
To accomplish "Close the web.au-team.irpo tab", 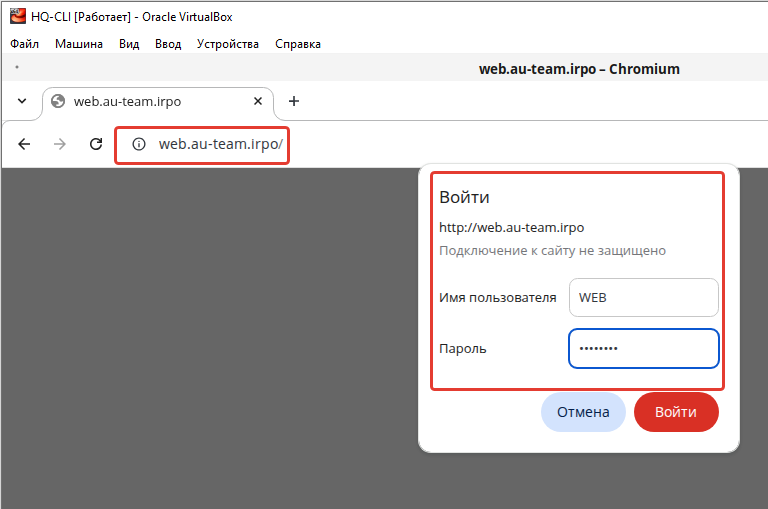I will point(258,101).
